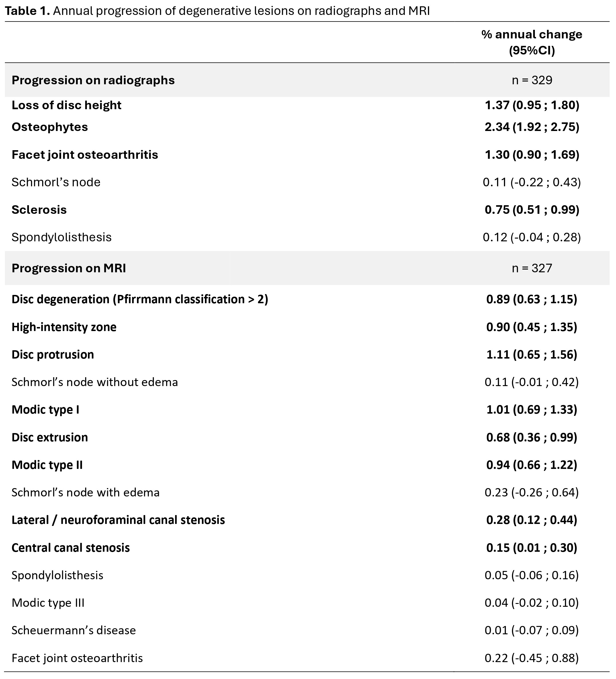The height and width of the screenshot is (679, 616).
Task: Click the '% annual change (95%CI)' column header
Action: [531, 42]
